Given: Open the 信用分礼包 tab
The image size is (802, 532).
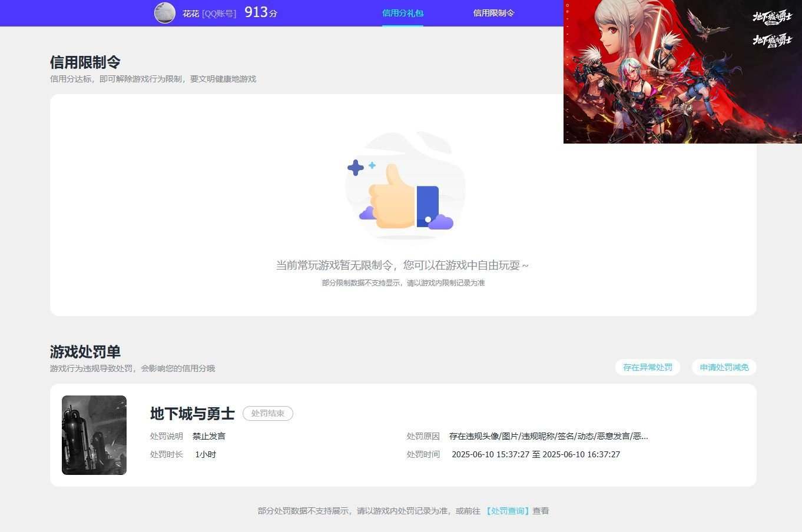Looking at the screenshot, I should pyautogui.click(x=403, y=13).
